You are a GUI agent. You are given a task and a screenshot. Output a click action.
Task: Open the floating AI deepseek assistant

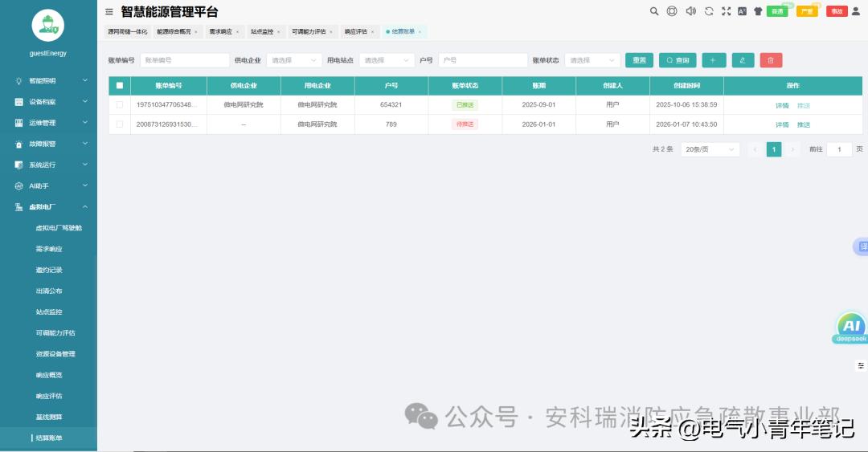tap(851, 327)
